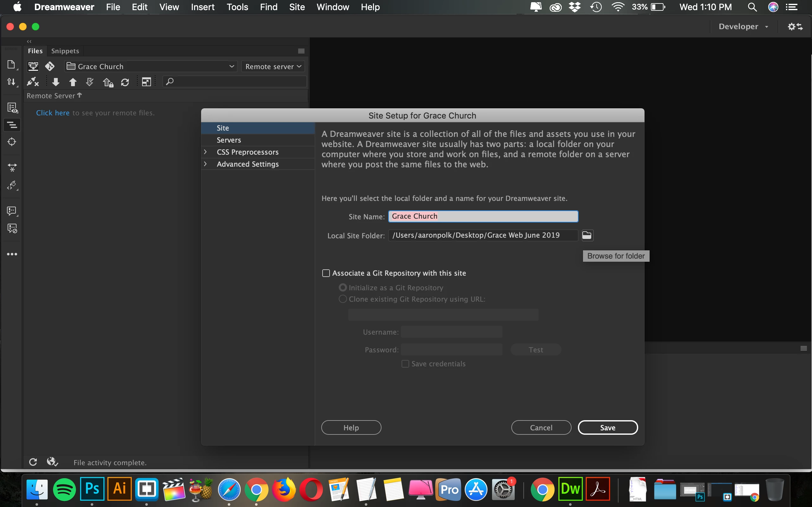This screenshot has width=812, height=507.
Task: Switch to the Snippets tab
Action: coord(65,51)
